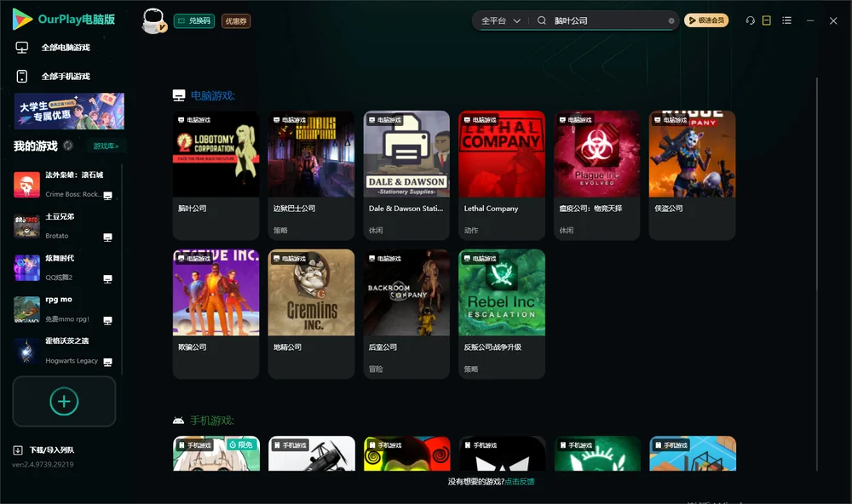
Task: Open customer service headset icon
Action: 750,20
